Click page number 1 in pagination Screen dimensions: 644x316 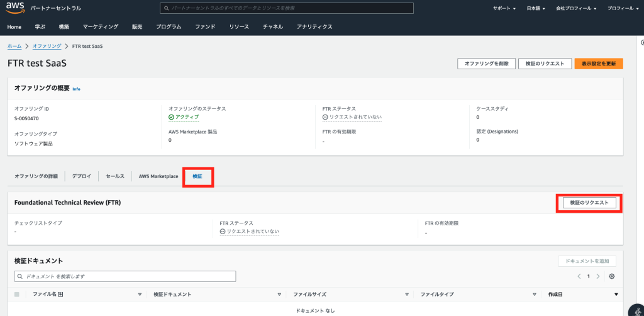tap(589, 276)
